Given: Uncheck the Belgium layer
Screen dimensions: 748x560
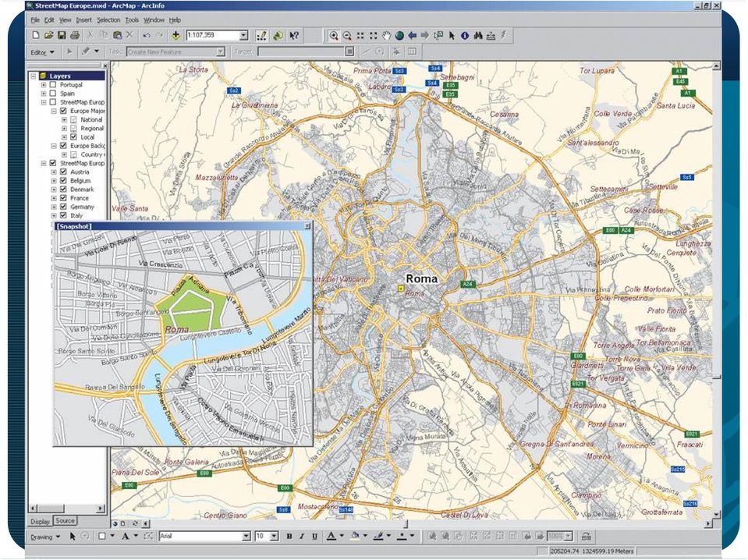Looking at the screenshot, I should 63,181.
